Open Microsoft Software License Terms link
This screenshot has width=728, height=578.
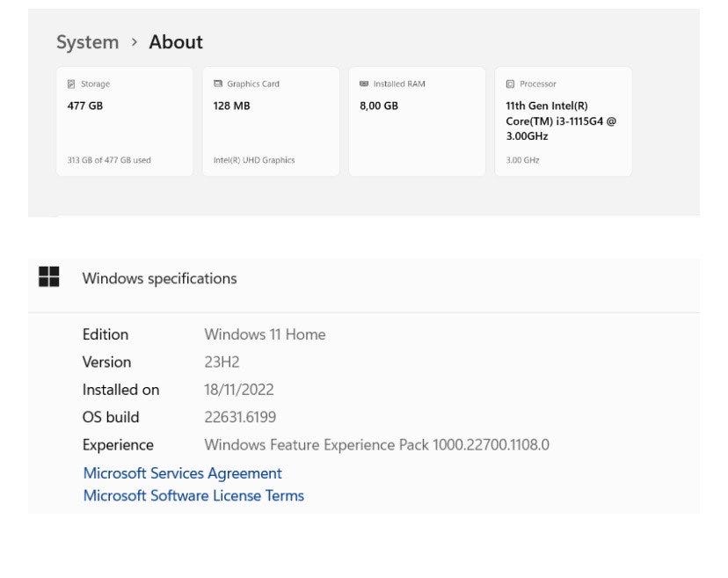coord(193,496)
